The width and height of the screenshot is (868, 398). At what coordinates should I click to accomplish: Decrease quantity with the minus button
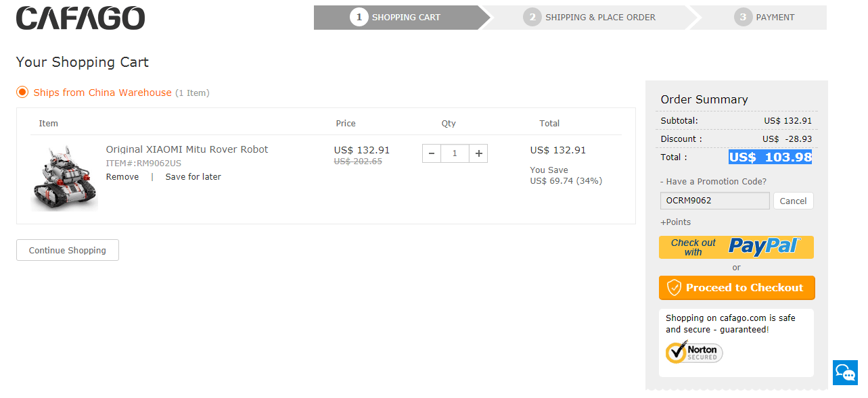coord(432,153)
